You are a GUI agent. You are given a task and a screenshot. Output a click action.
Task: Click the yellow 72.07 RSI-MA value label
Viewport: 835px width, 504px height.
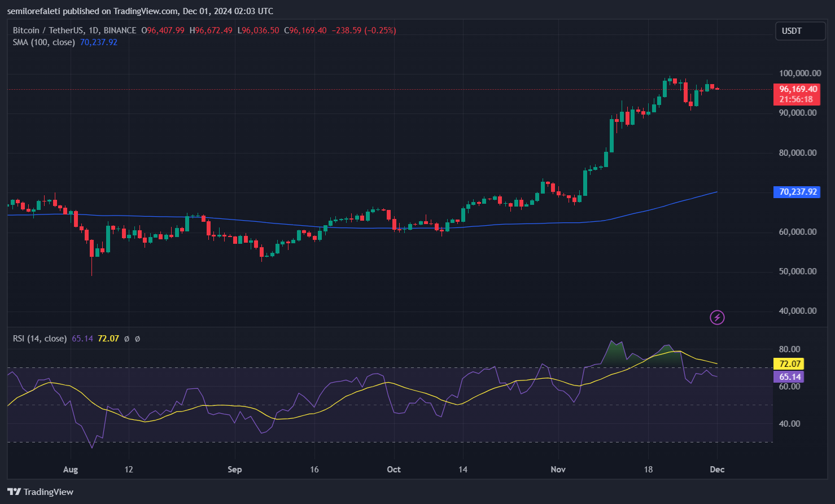coord(789,364)
